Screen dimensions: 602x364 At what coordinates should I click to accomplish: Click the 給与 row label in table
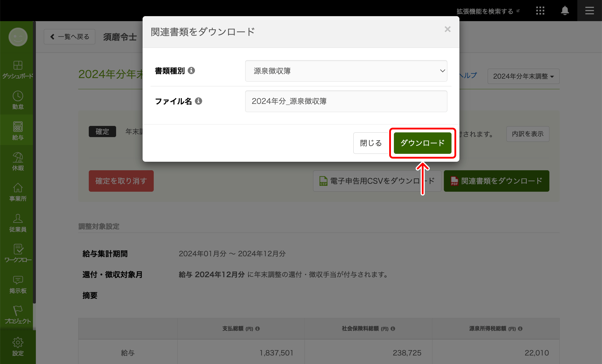(x=128, y=353)
